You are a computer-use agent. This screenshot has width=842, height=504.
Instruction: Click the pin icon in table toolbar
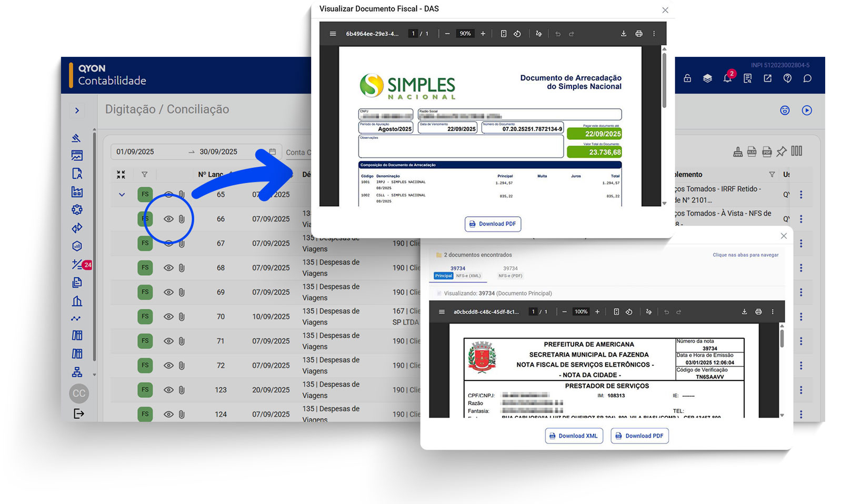(781, 152)
